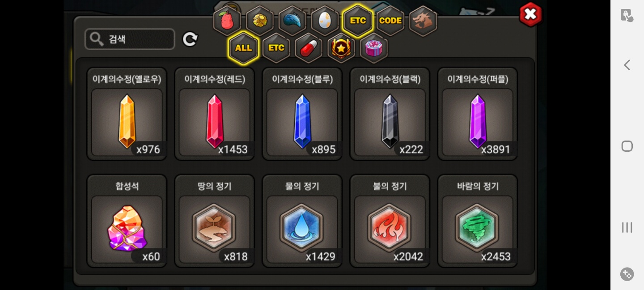Switch to the CODE hexagon tab

pyautogui.click(x=390, y=21)
